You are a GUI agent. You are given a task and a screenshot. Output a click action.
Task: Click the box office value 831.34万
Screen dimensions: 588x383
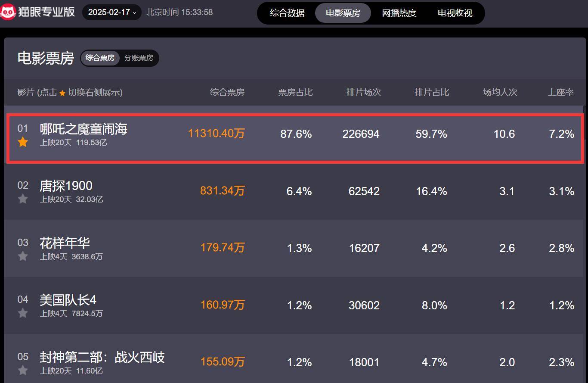tap(223, 190)
